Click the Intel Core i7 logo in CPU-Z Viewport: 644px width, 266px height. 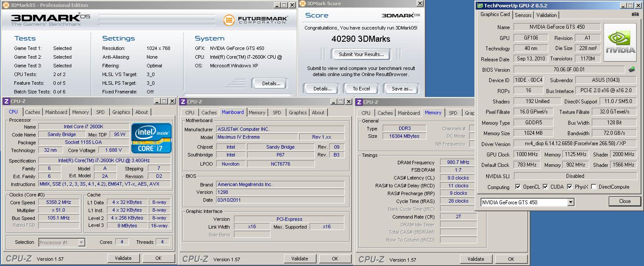pyautogui.click(x=151, y=138)
